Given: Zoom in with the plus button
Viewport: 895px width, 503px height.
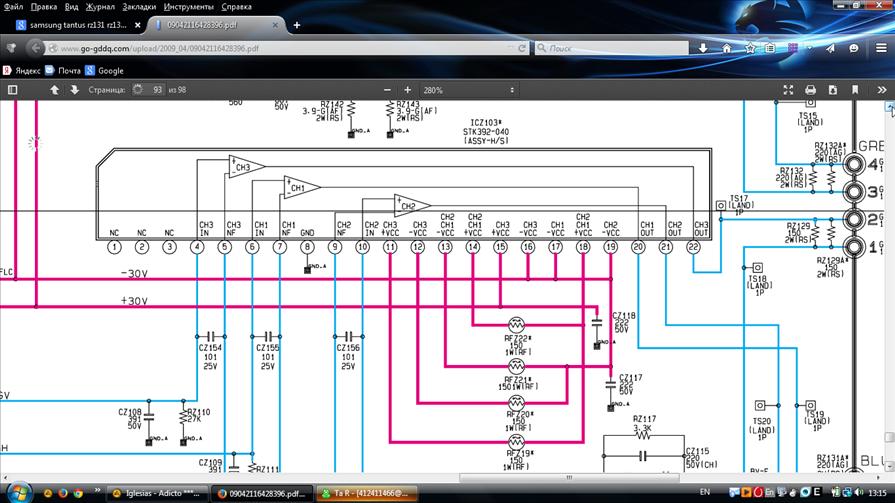Looking at the screenshot, I should click(407, 90).
